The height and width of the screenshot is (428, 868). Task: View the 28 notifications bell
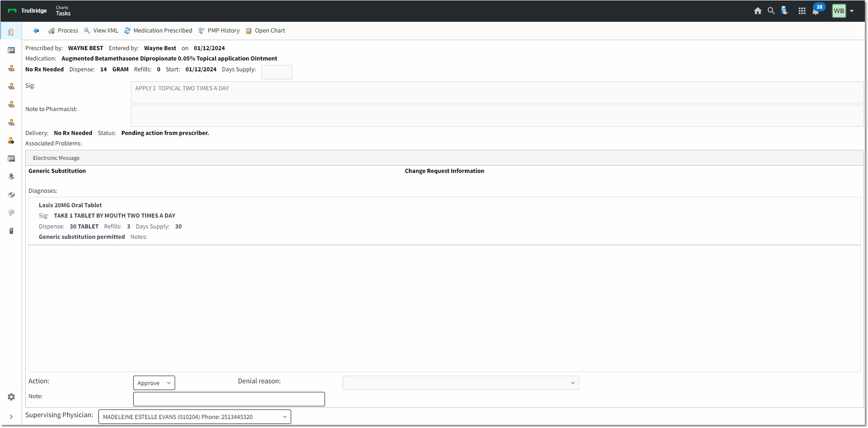coord(817,11)
